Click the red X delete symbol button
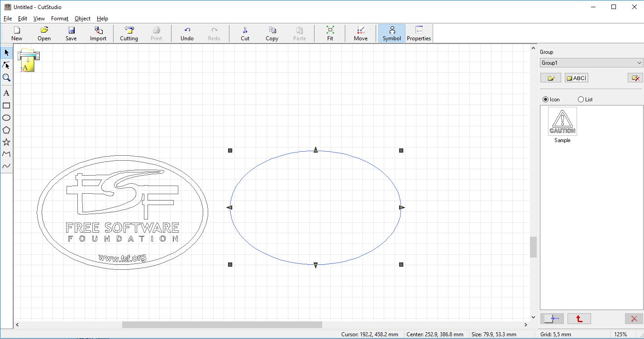Image resolution: width=644 pixels, height=339 pixels. click(x=634, y=319)
